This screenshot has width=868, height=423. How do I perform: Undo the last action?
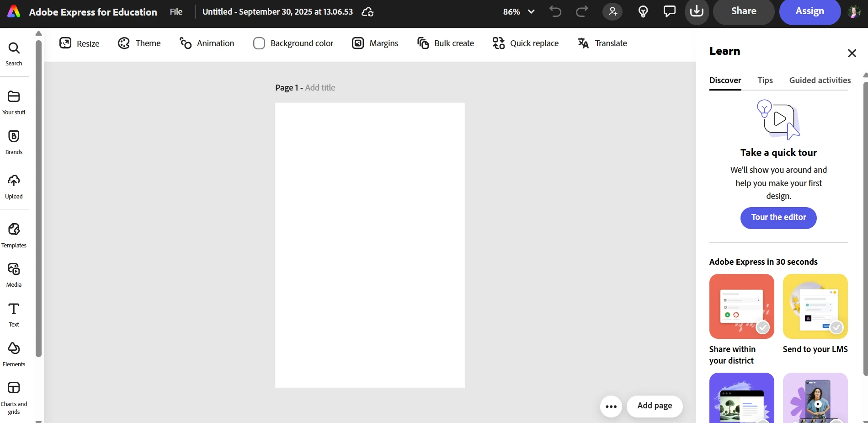(x=555, y=11)
